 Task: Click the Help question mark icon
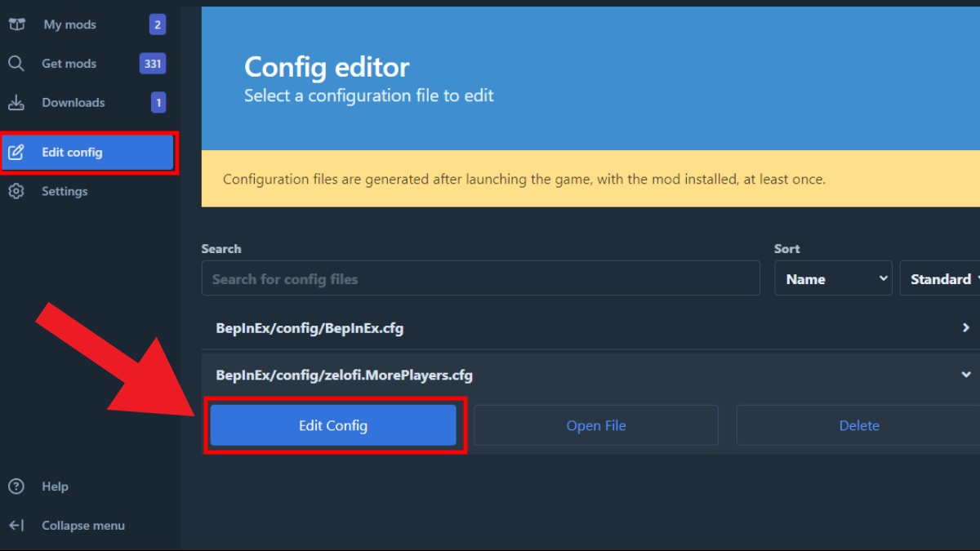(x=16, y=487)
